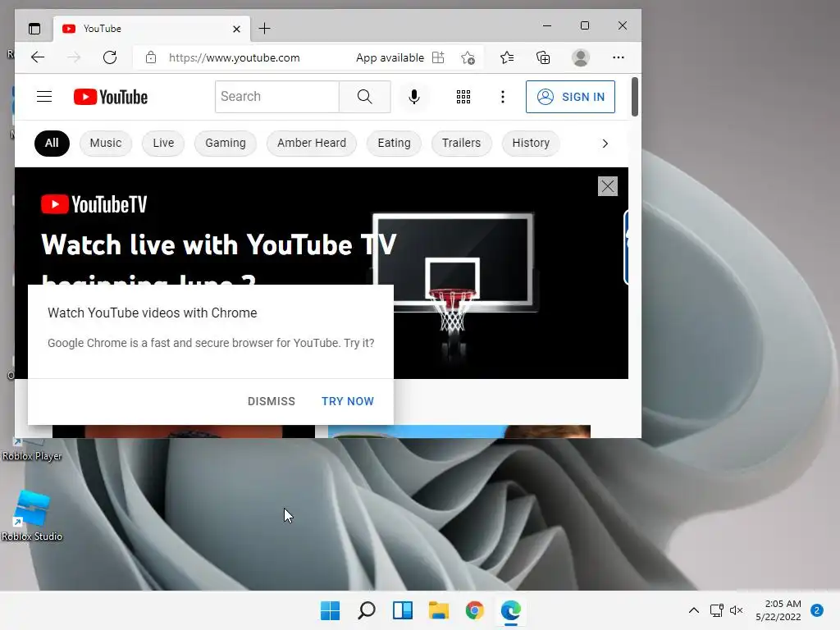Click the muted volume tray icon
Screen dimensions: 840x630
pyautogui.click(x=736, y=610)
